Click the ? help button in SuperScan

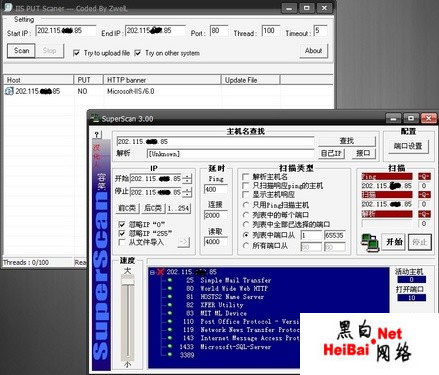pos(97,135)
